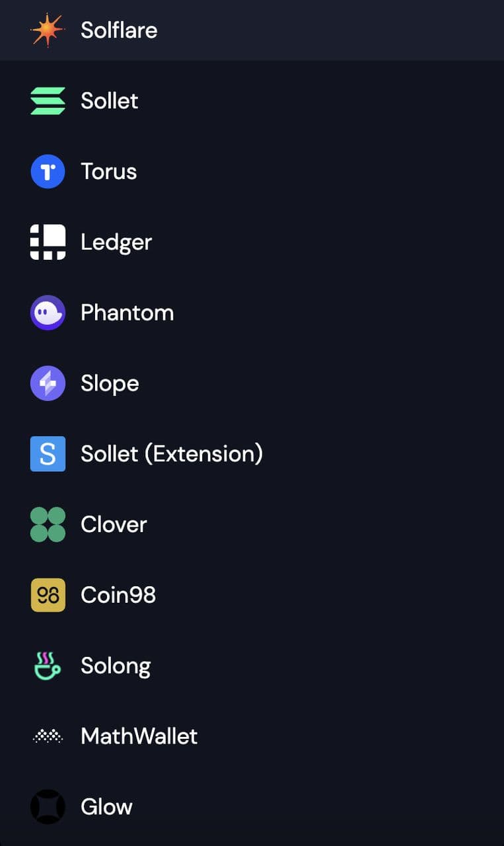Click the yellow Coin98 icon

(x=48, y=595)
